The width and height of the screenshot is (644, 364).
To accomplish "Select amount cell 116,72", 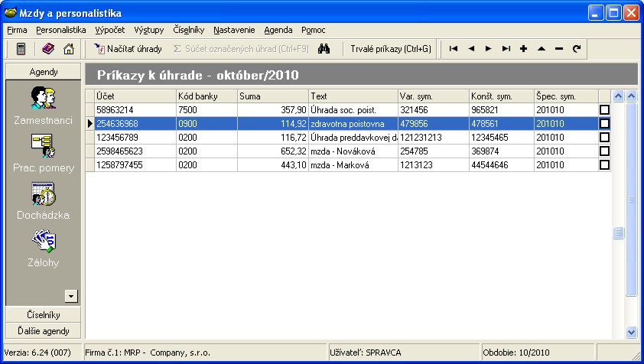I will (273, 137).
